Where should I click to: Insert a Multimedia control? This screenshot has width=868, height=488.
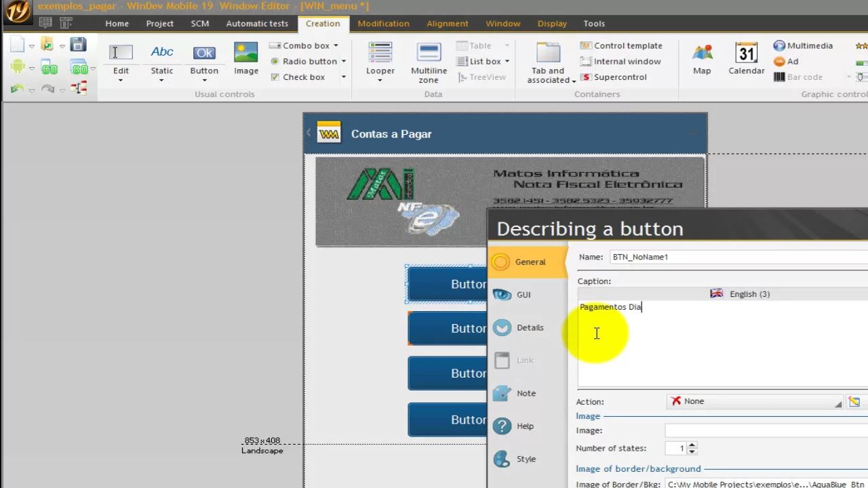[x=803, y=45]
